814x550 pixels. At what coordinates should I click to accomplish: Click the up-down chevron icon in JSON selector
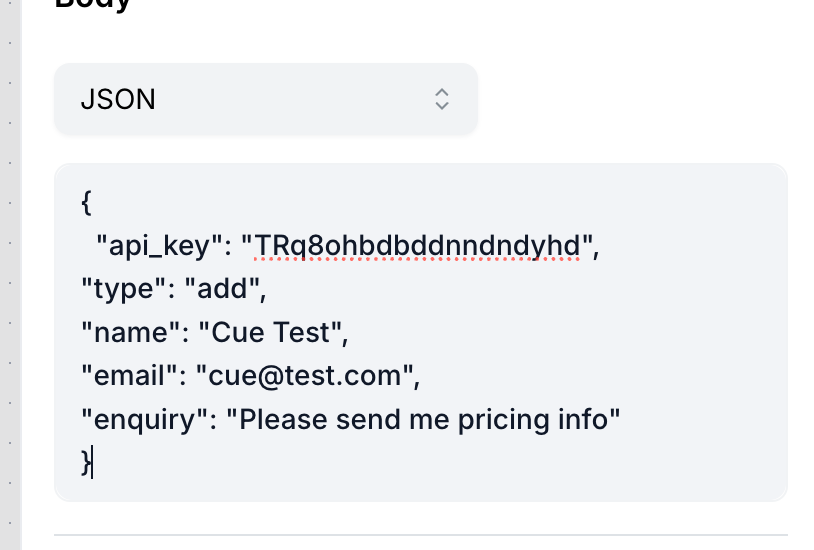click(442, 99)
